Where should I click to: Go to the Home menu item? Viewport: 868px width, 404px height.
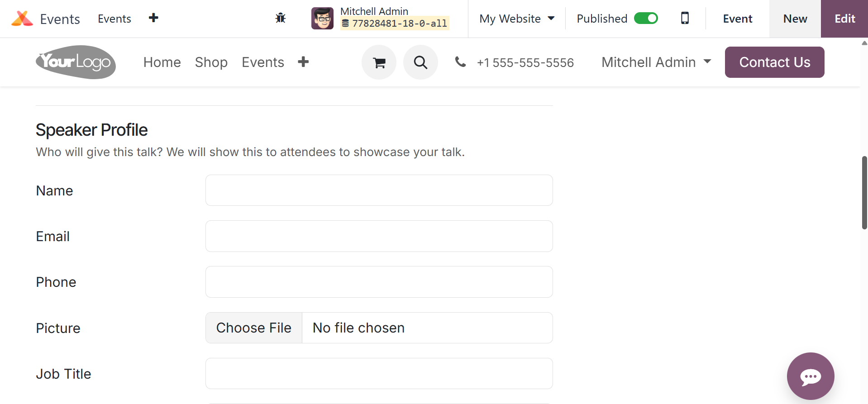[x=162, y=62]
